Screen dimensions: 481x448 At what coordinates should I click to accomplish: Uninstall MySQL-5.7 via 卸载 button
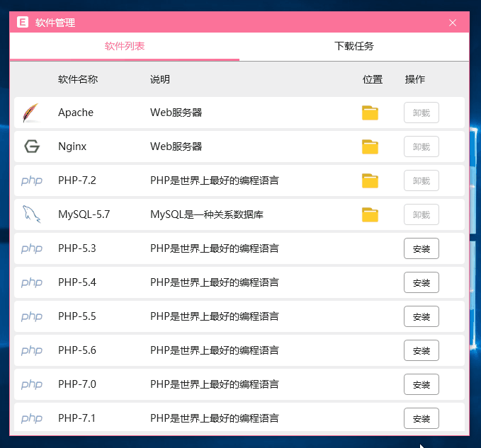coord(421,215)
